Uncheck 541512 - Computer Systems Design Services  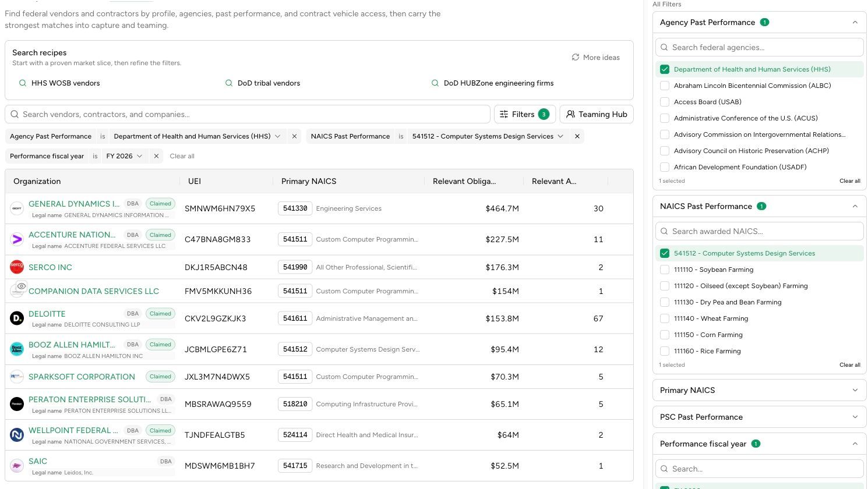(665, 253)
